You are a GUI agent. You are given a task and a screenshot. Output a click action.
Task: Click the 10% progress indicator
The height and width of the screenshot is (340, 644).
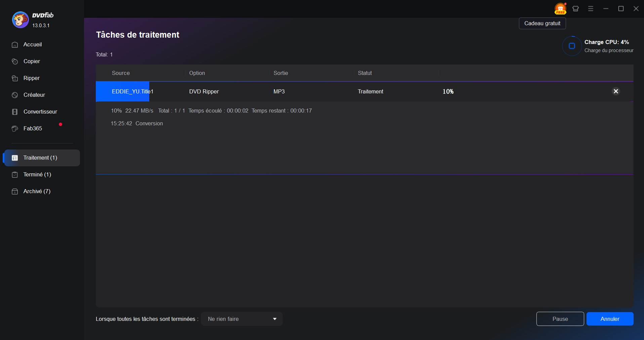click(448, 91)
